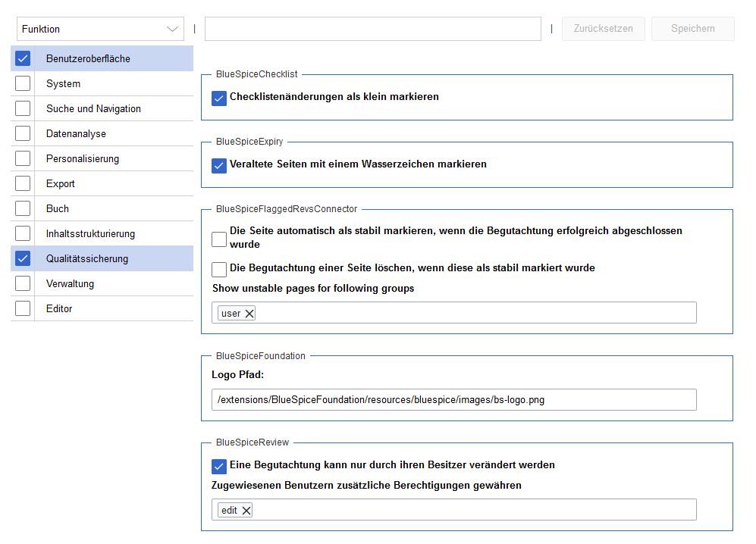Uncheck Checklistenänderungen als klein markieren
756x544 pixels.
click(219, 98)
